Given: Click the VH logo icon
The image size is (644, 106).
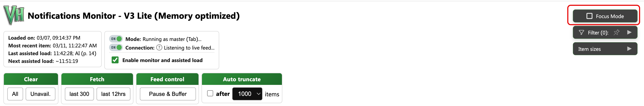Looking at the screenshot, I should pos(14,16).
